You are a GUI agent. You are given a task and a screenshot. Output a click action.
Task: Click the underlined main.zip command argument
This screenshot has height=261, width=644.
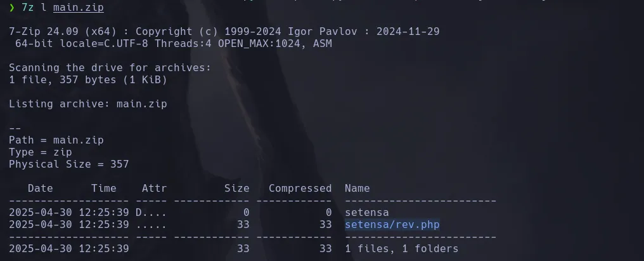pyautogui.click(x=78, y=8)
